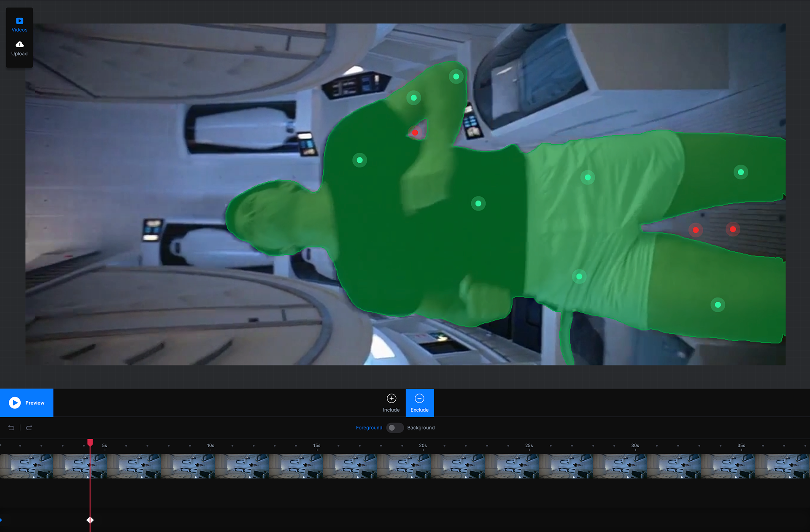The height and width of the screenshot is (532, 810).
Task: Click the blue start marker at timeline left edge
Action: (1, 520)
